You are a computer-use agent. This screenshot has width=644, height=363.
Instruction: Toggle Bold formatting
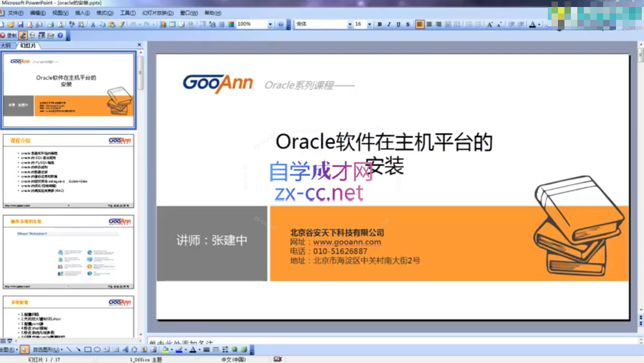[380, 25]
